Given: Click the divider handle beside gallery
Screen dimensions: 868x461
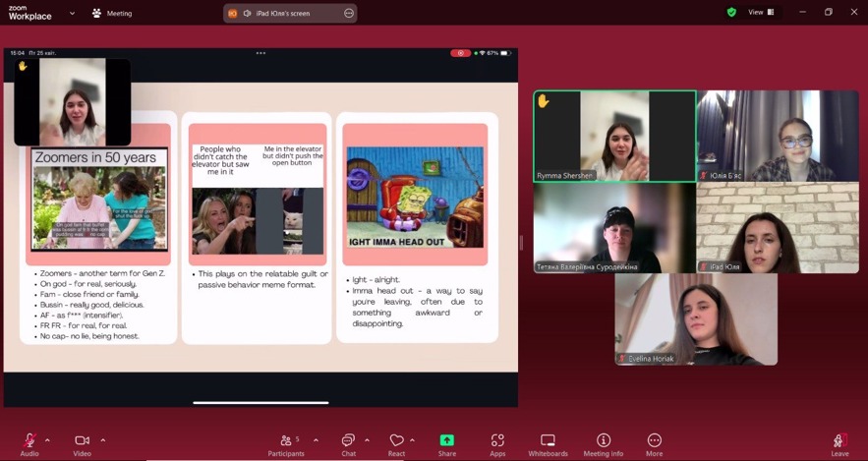Looking at the screenshot, I should [x=521, y=243].
